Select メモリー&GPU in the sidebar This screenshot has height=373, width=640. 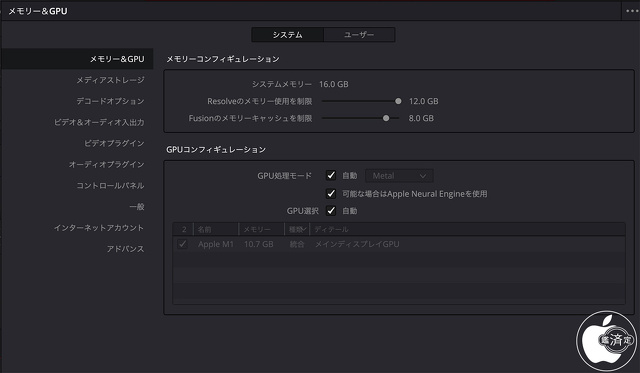77,59
